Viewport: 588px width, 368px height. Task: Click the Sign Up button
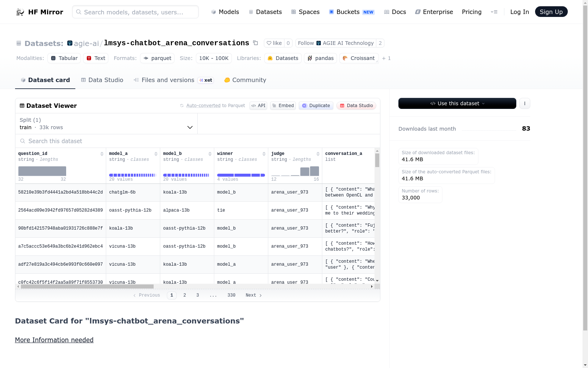(551, 12)
